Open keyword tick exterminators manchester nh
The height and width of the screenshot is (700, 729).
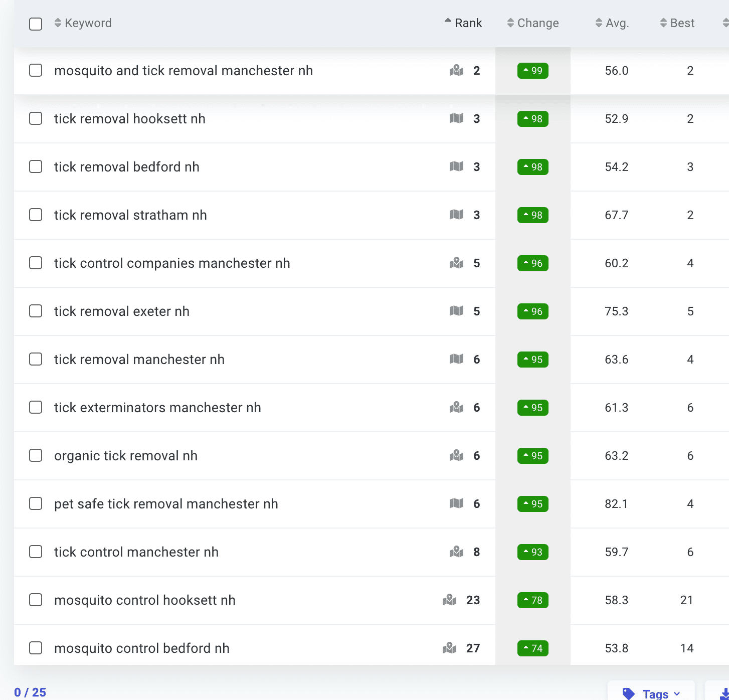coord(157,408)
